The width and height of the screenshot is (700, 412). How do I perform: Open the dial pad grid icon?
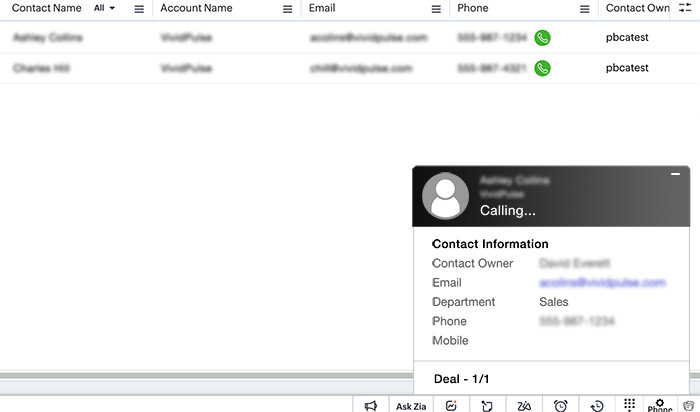point(629,405)
